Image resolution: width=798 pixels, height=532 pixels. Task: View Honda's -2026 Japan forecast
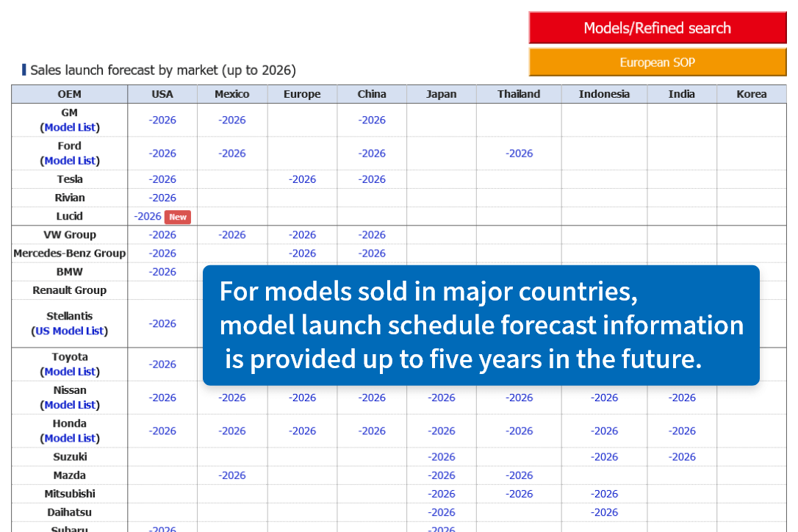click(442, 431)
